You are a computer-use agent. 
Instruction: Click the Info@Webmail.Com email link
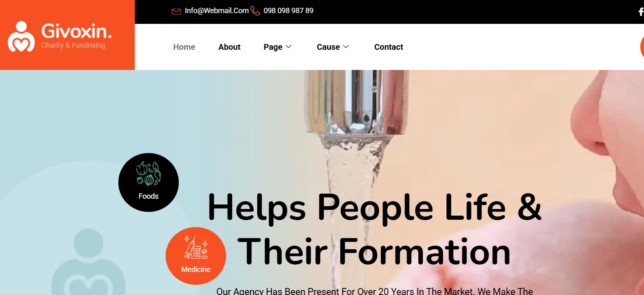point(217,11)
